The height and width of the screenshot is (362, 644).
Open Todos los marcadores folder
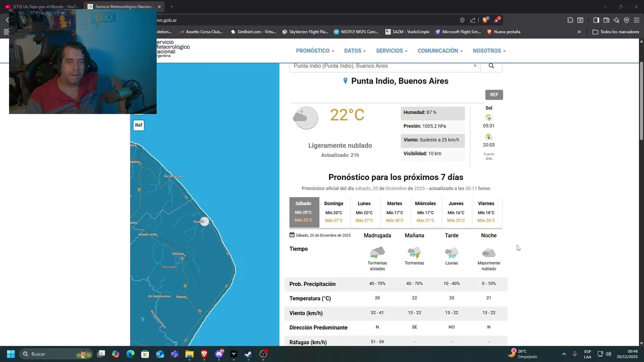[x=616, y=32]
